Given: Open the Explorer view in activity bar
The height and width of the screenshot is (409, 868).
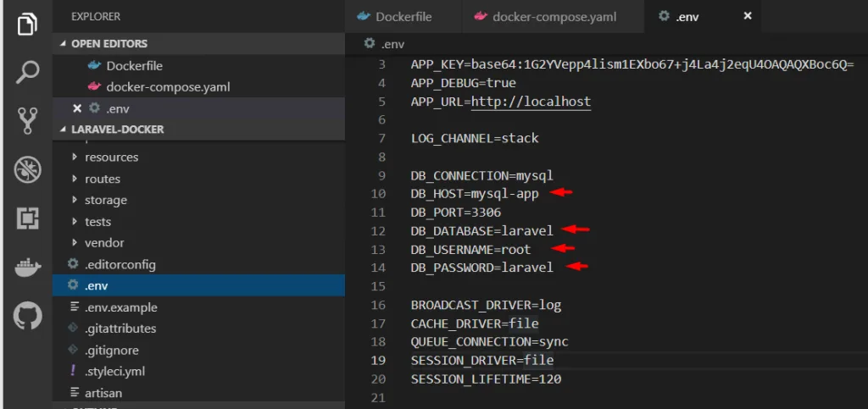Looking at the screenshot, I should (28, 23).
